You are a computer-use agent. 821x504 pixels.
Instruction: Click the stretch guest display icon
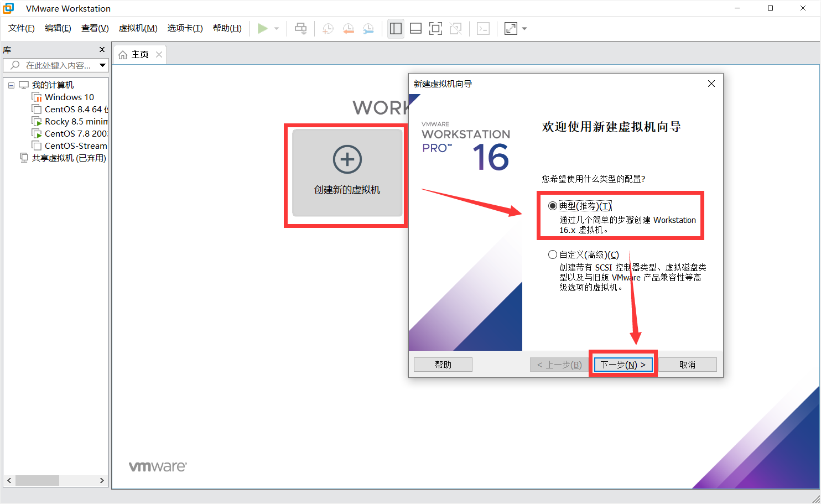point(511,29)
